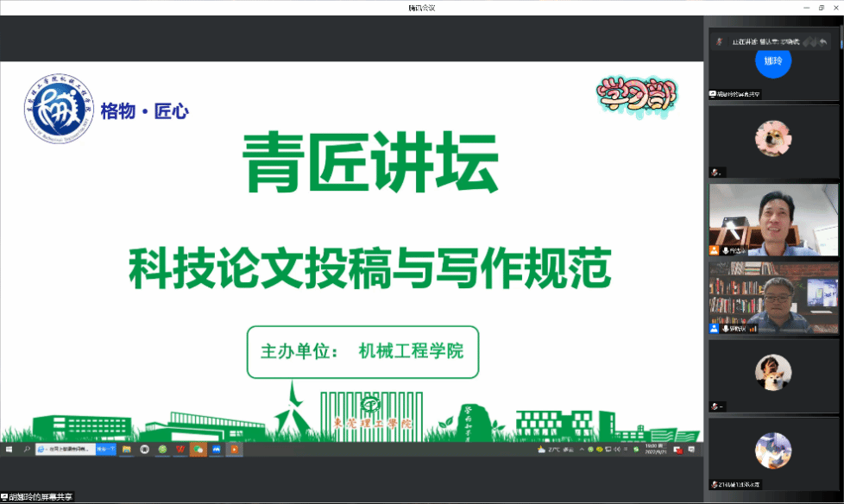This screenshot has width=844, height=504.
Task: Click screen share icon beside 娜玲's name label
Action: click(713, 94)
